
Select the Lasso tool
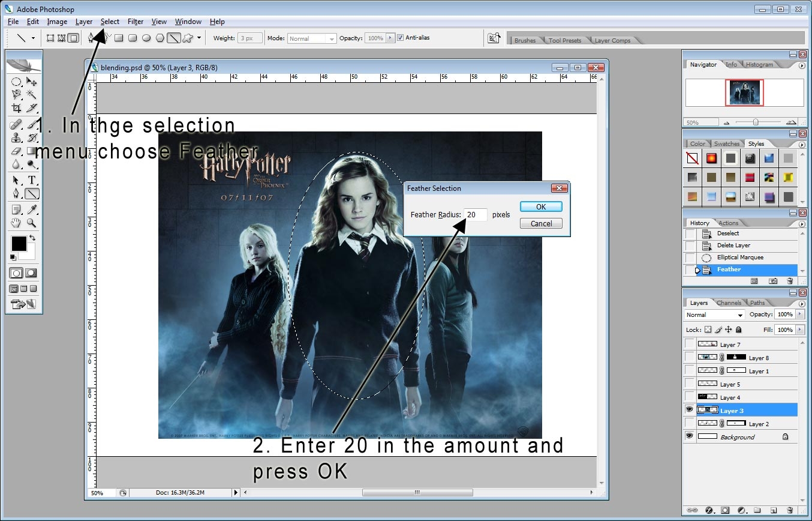[x=17, y=95]
